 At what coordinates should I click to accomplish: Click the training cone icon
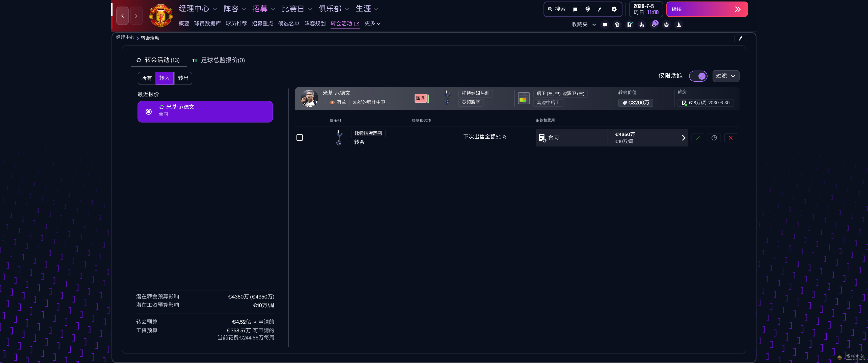(x=679, y=25)
